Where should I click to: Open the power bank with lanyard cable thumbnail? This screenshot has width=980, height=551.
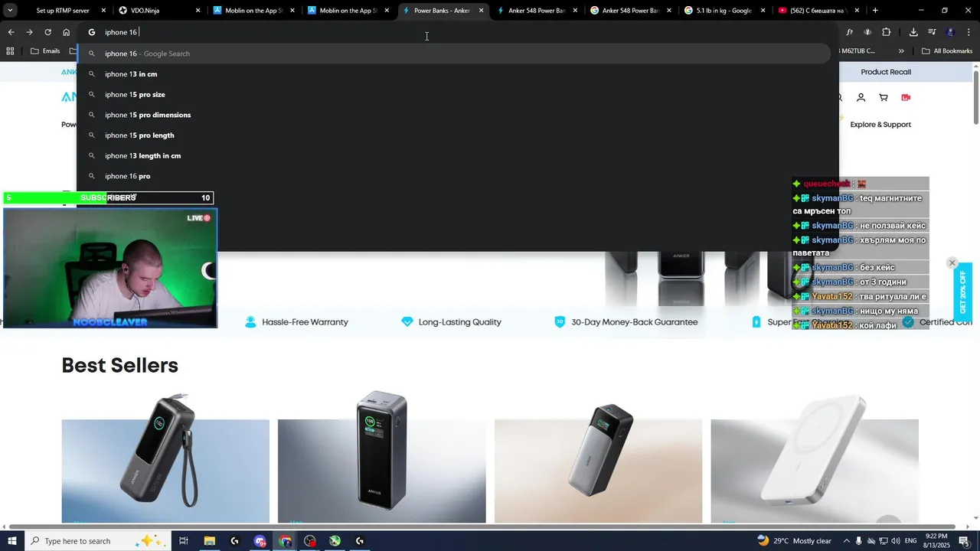[165, 458]
